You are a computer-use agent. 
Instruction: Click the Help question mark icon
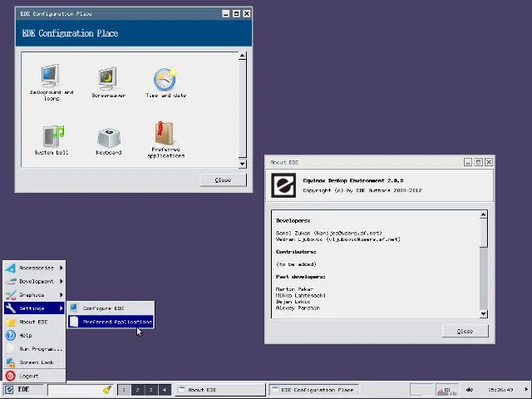(11, 335)
